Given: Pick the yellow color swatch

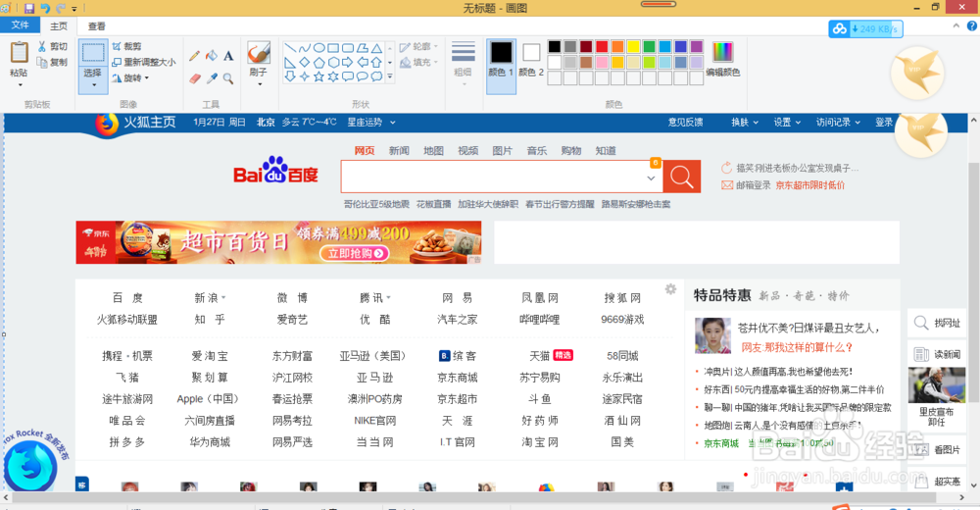Looking at the screenshot, I should pyautogui.click(x=634, y=46).
